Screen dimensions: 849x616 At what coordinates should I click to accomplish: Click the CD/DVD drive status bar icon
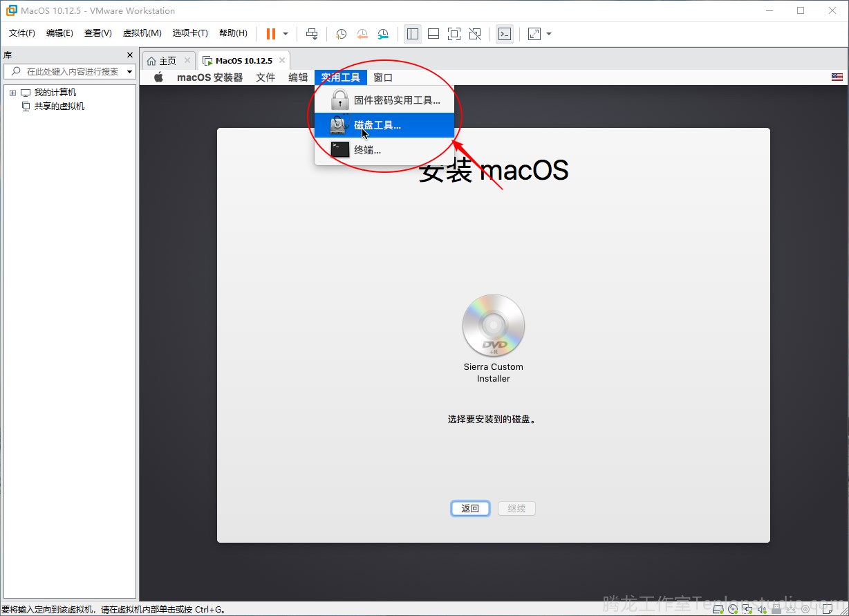[x=733, y=610]
